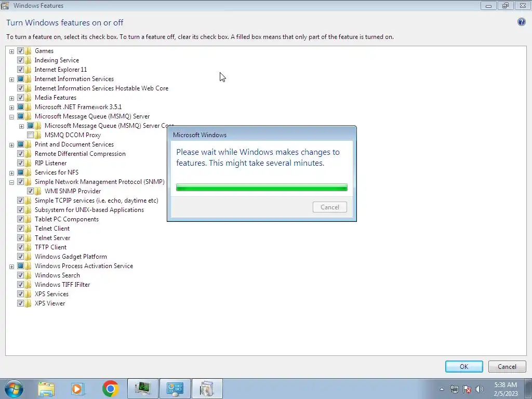This screenshot has height=399, width=532.
Task: Click the MSMQ DCOM Proxy folder icon
Action: point(38,135)
